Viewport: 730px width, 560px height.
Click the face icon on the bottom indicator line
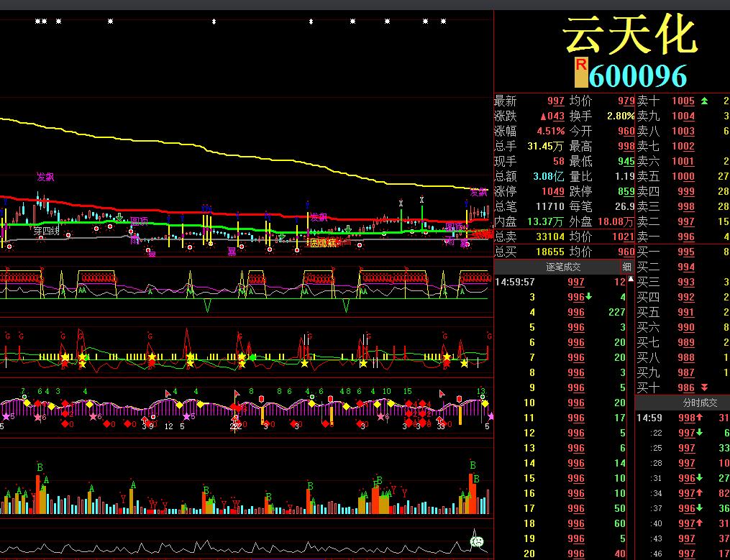click(477, 541)
